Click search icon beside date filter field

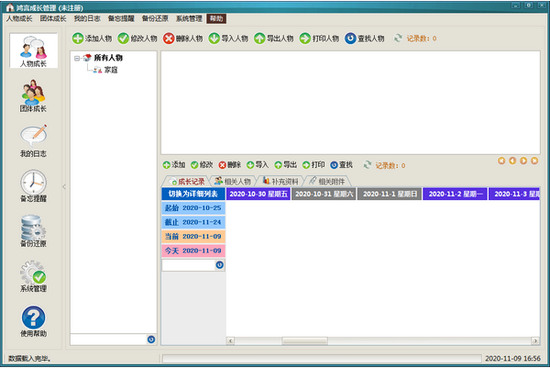tap(220, 265)
